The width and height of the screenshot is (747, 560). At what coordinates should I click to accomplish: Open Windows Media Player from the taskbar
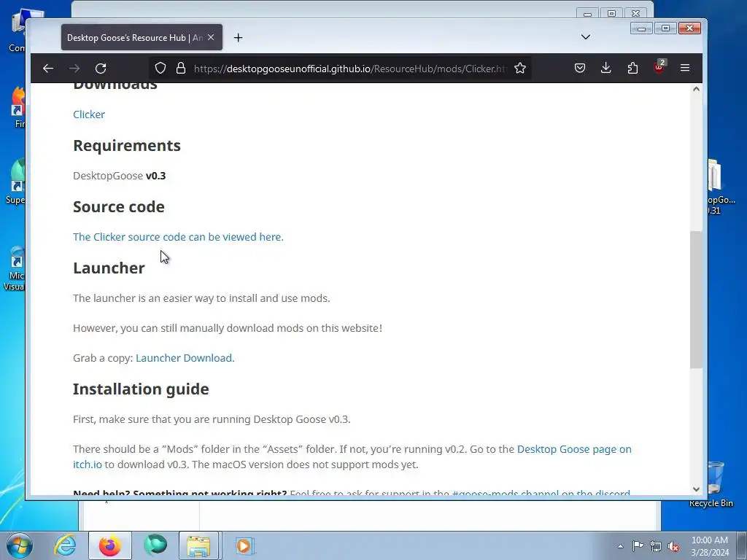pyautogui.click(x=245, y=545)
